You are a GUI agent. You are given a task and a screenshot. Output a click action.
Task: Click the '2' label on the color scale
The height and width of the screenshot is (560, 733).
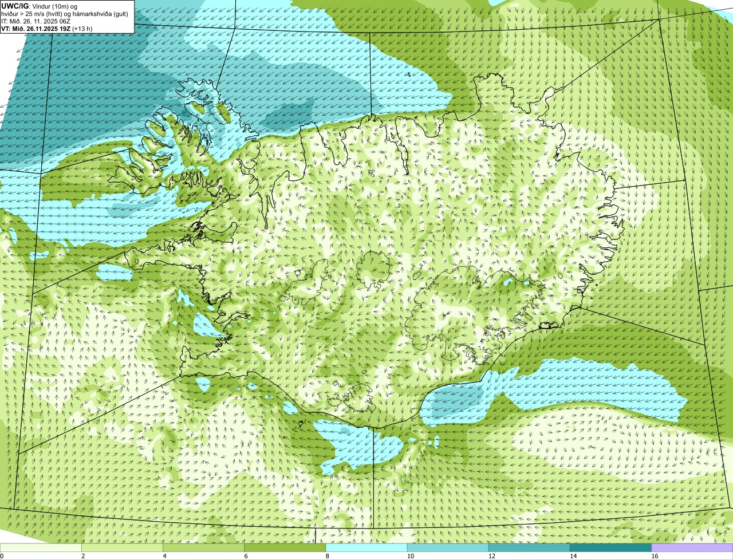click(x=83, y=556)
